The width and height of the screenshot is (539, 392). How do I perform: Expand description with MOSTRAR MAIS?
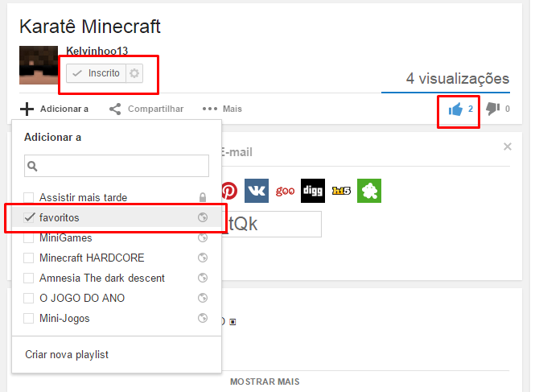coord(265,382)
